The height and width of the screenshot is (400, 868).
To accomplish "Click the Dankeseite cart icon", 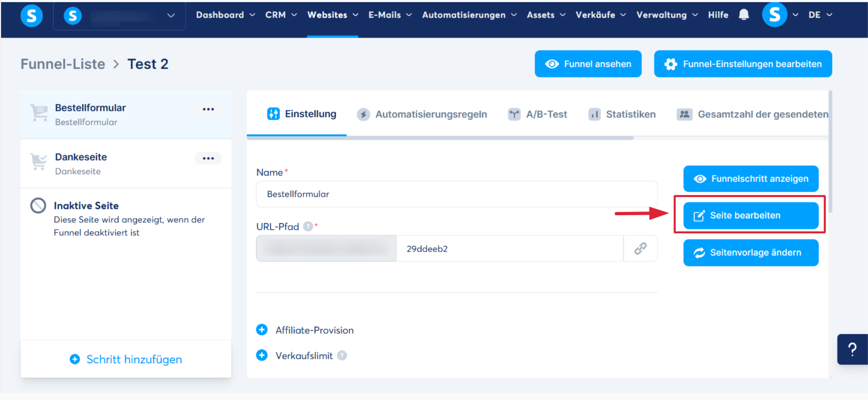I will point(38,161).
